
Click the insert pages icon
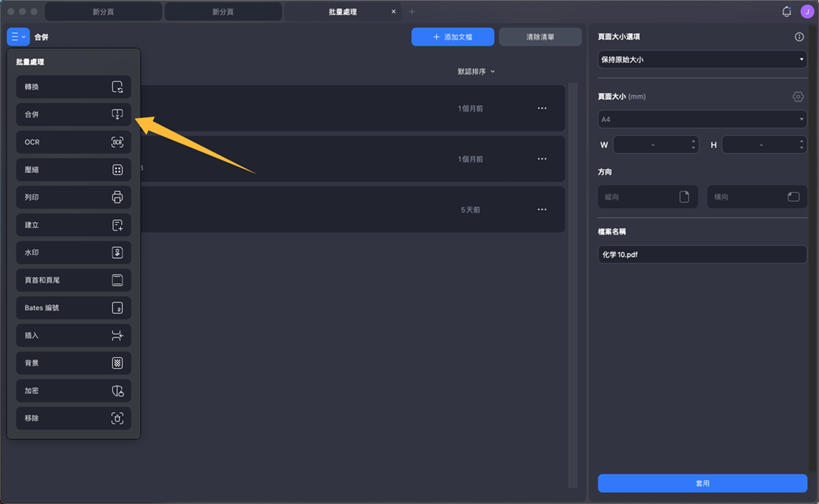(x=117, y=335)
